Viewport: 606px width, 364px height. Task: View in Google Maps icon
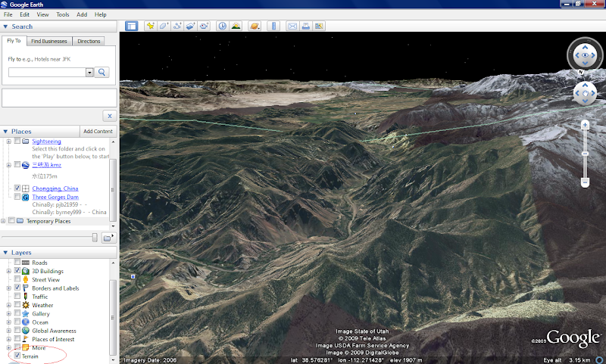click(x=319, y=26)
